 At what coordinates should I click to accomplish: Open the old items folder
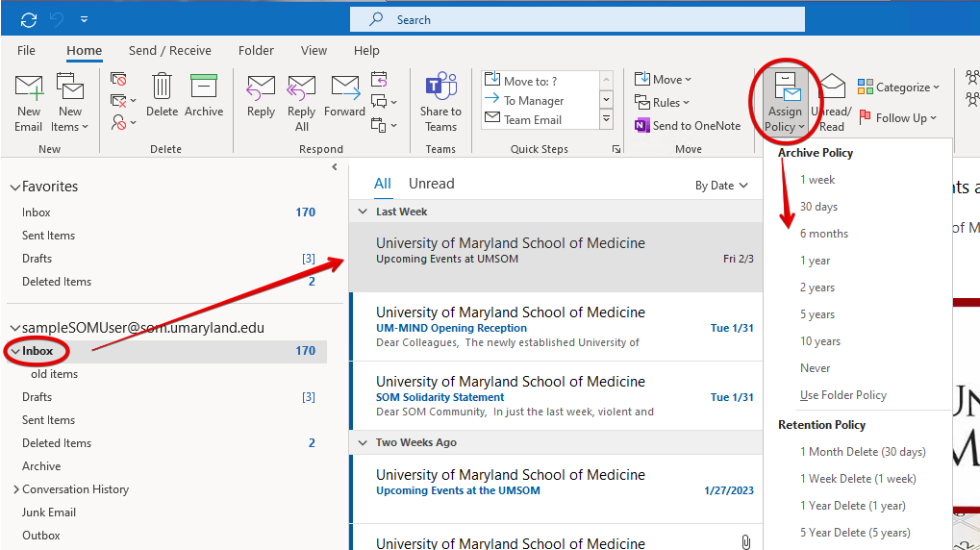point(54,374)
